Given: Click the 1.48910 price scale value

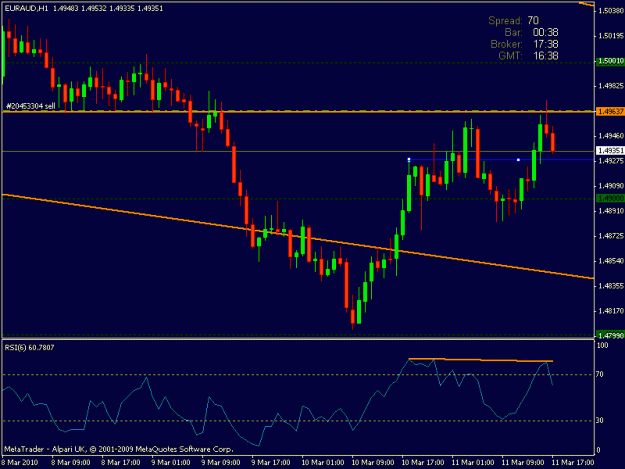Looking at the screenshot, I should (611, 211).
